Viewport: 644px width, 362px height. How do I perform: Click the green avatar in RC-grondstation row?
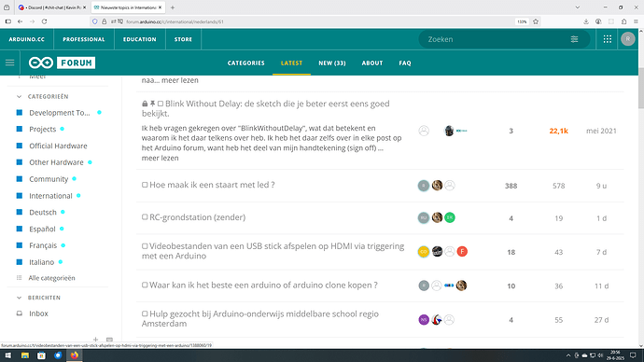(450, 217)
